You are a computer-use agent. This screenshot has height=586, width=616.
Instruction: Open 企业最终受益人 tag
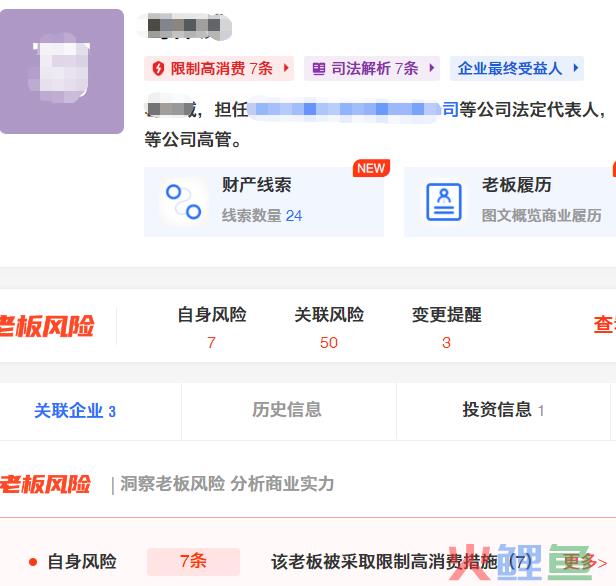click(x=517, y=68)
